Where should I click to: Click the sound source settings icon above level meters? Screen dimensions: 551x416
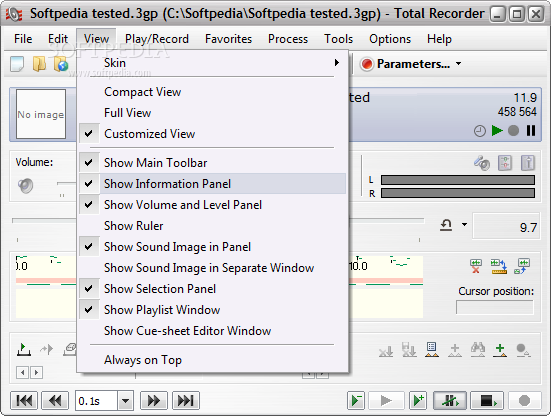(482, 163)
